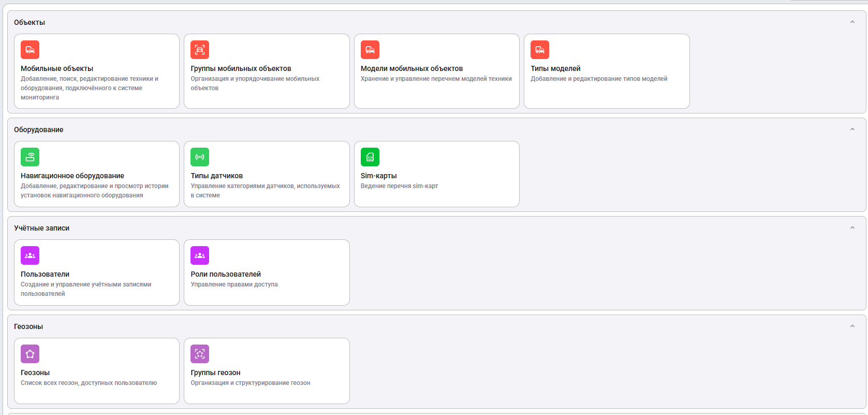This screenshot has width=868, height=415.
Task: Click the Пользователи people icon
Action: (30, 255)
